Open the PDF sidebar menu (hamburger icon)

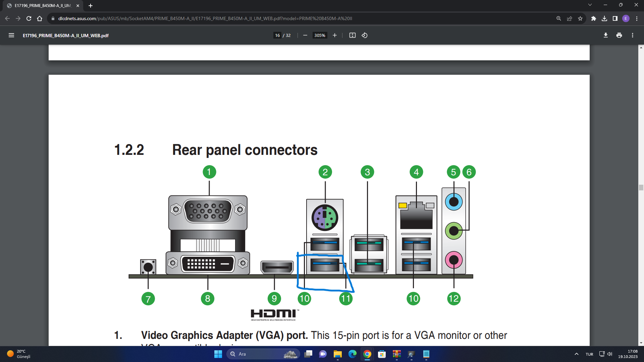click(x=11, y=35)
